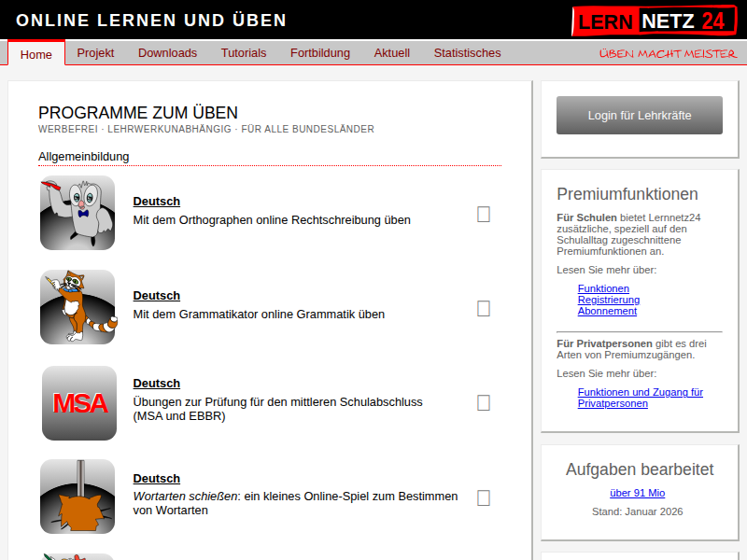This screenshot has height=560, width=747.
Task: Click the ÜBEN MACHT MEISTER slogan graphic
Action: [x=667, y=54]
